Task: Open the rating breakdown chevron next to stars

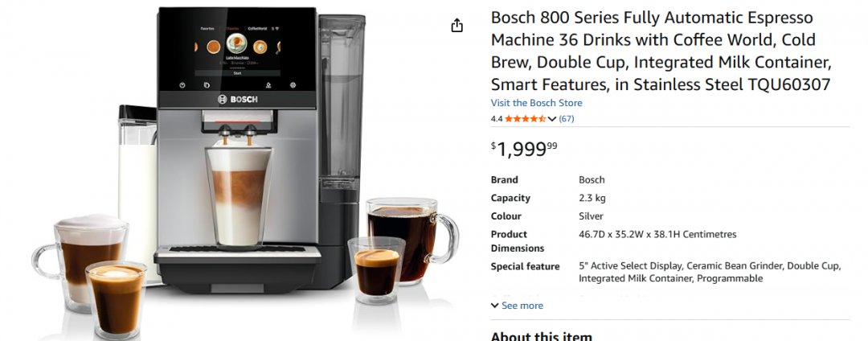Action: click(551, 118)
